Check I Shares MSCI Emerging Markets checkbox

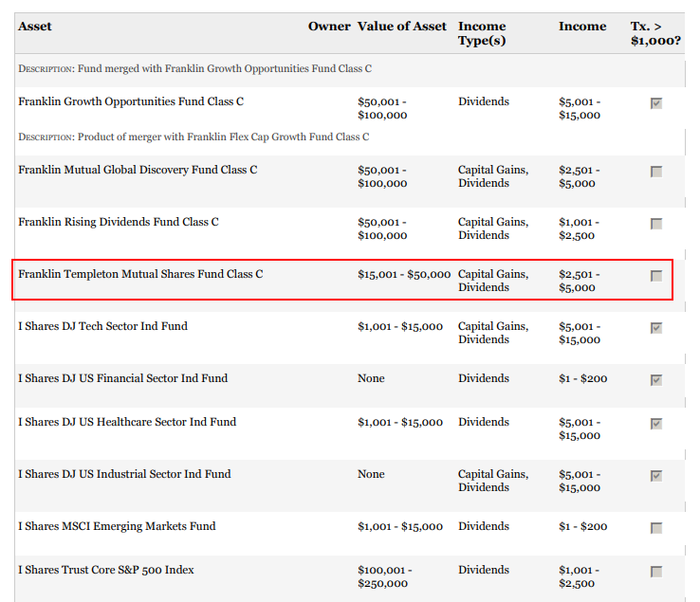coord(655,528)
